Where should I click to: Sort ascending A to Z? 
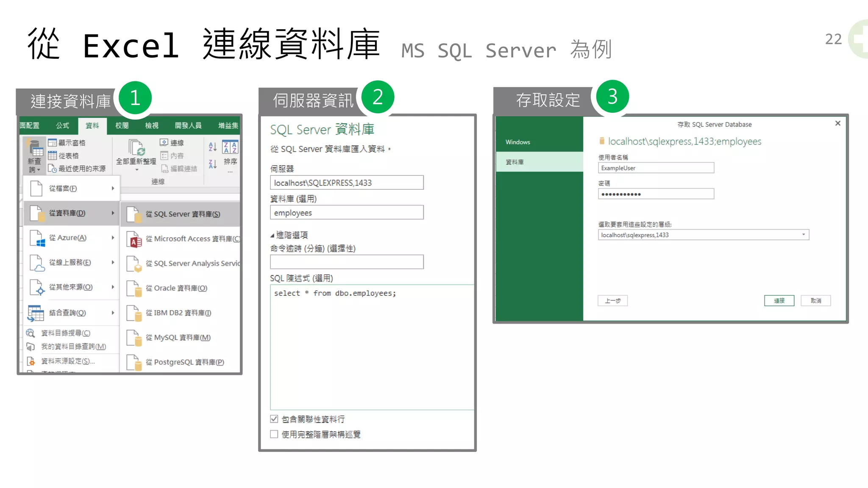click(x=213, y=147)
